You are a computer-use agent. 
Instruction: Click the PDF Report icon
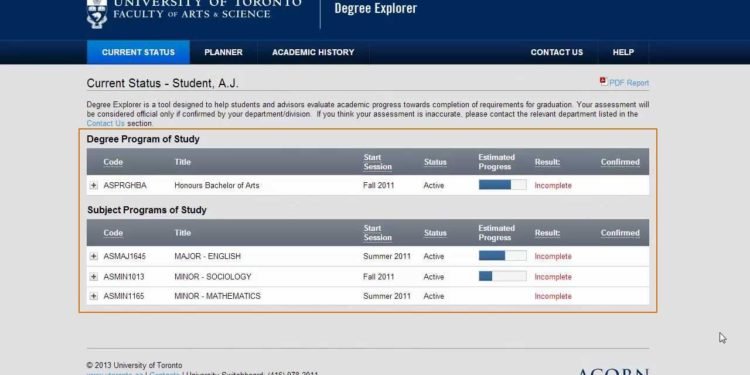click(603, 81)
